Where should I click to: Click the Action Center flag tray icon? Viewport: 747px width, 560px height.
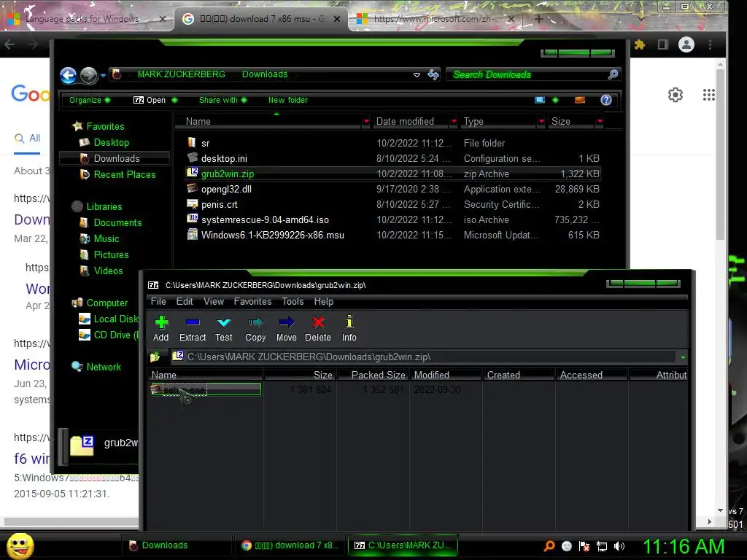[584, 546]
